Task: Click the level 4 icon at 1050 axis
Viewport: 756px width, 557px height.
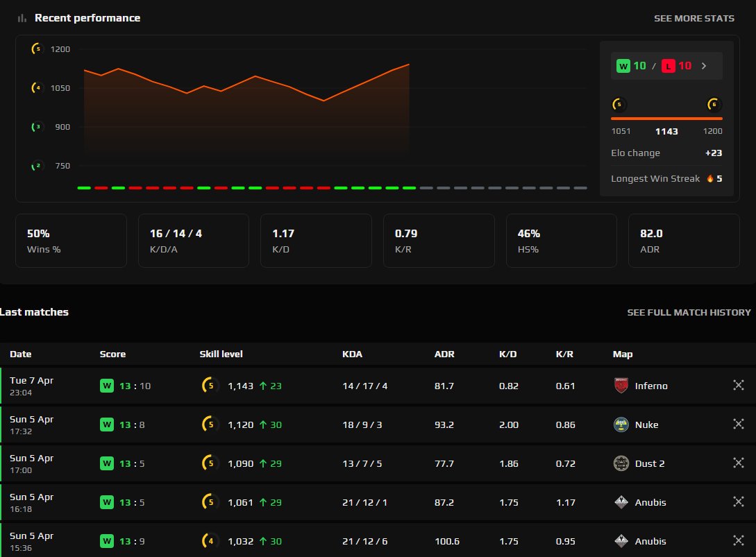Action: click(x=37, y=87)
